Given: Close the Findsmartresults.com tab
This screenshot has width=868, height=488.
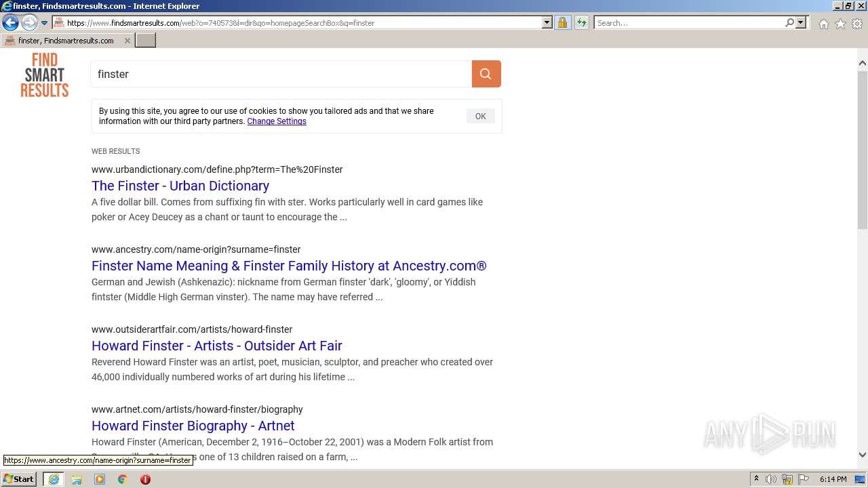Looking at the screenshot, I should click(127, 41).
